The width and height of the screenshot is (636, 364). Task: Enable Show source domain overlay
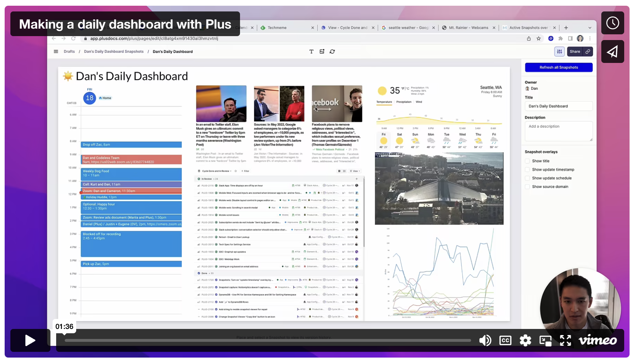point(527,187)
